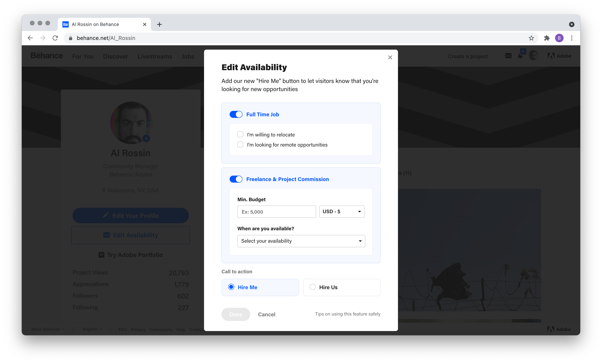Close the Edit Availability dialog

pyautogui.click(x=390, y=57)
